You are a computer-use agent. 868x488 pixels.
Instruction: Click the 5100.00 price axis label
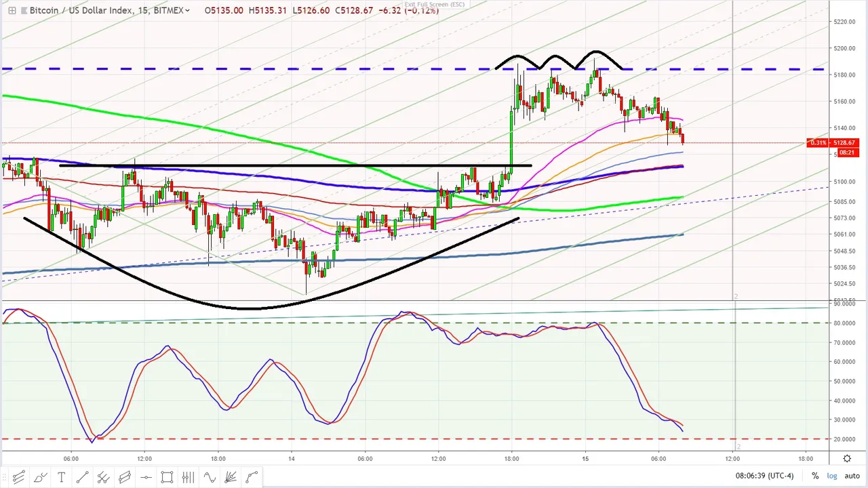point(845,182)
